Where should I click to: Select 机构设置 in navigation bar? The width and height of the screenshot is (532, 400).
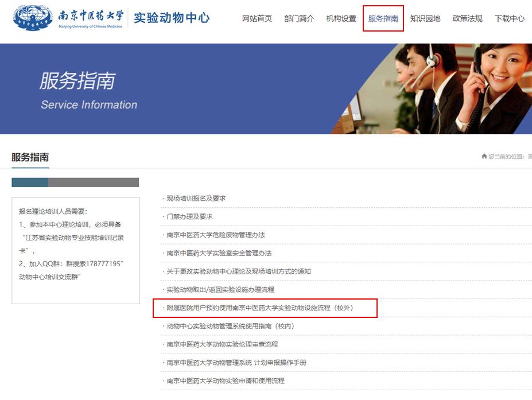click(x=341, y=18)
